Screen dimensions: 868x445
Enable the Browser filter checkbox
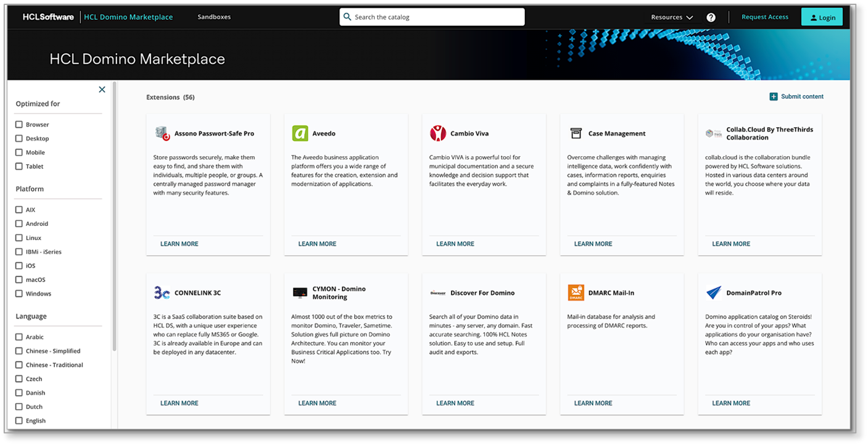(x=19, y=125)
